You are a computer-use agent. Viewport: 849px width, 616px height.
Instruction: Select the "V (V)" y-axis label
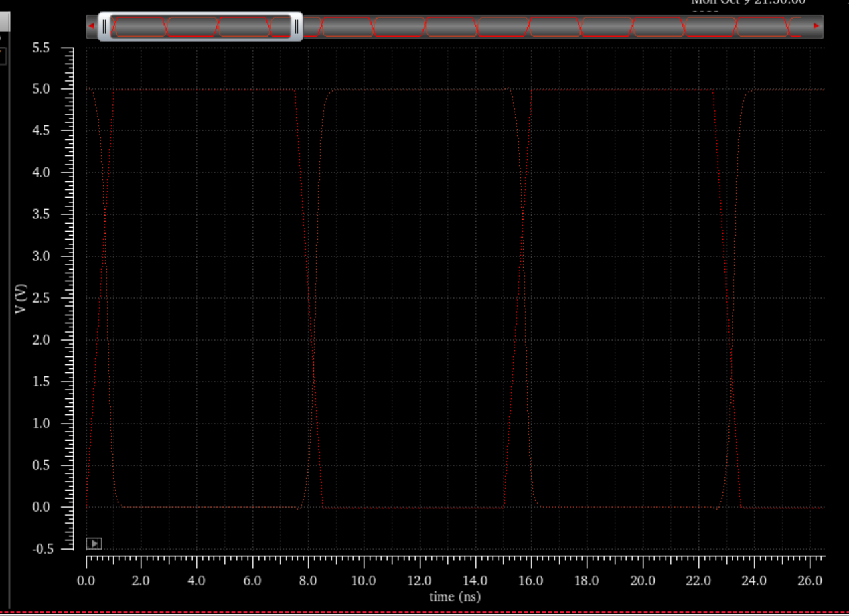pos(21,299)
